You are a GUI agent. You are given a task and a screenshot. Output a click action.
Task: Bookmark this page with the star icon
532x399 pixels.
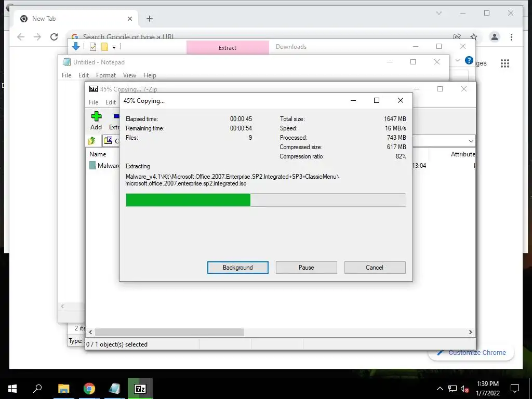click(474, 37)
